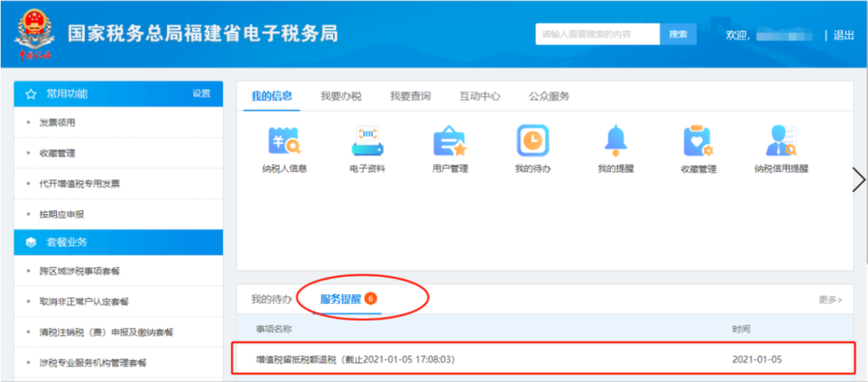Click the stack icon beside 套餐业务
Image resolution: width=868 pixels, height=382 pixels.
coord(31,243)
